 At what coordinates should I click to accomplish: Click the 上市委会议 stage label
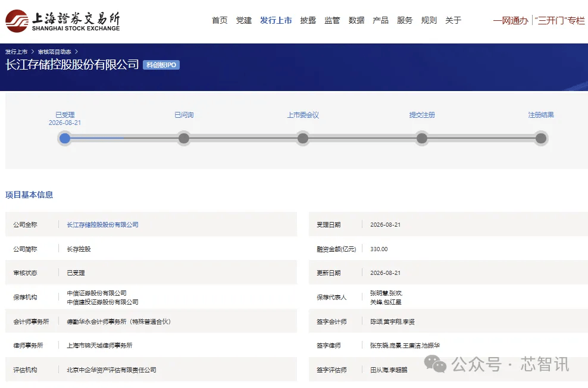click(303, 115)
